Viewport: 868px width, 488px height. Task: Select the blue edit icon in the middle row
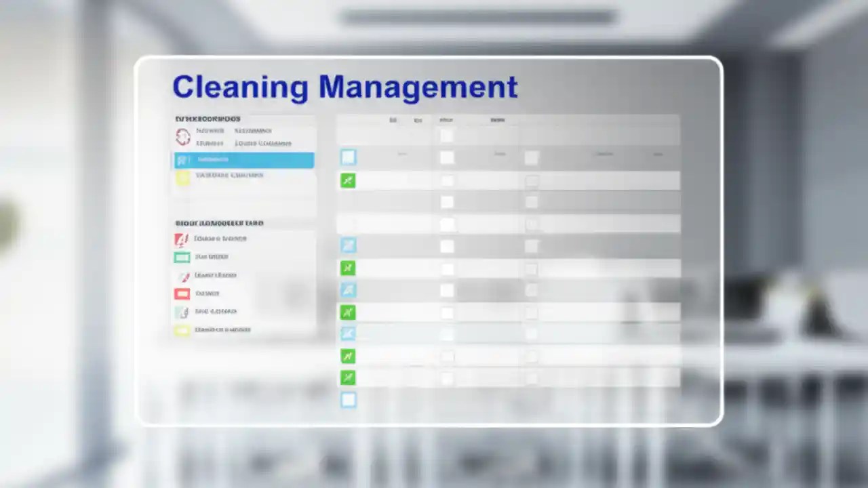[x=348, y=289]
